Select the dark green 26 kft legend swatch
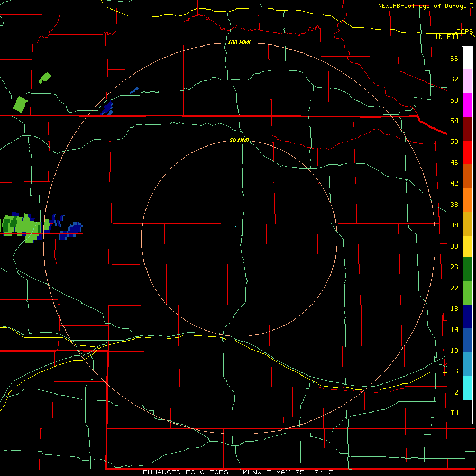The image size is (476, 476). click(x=467, y=269)
